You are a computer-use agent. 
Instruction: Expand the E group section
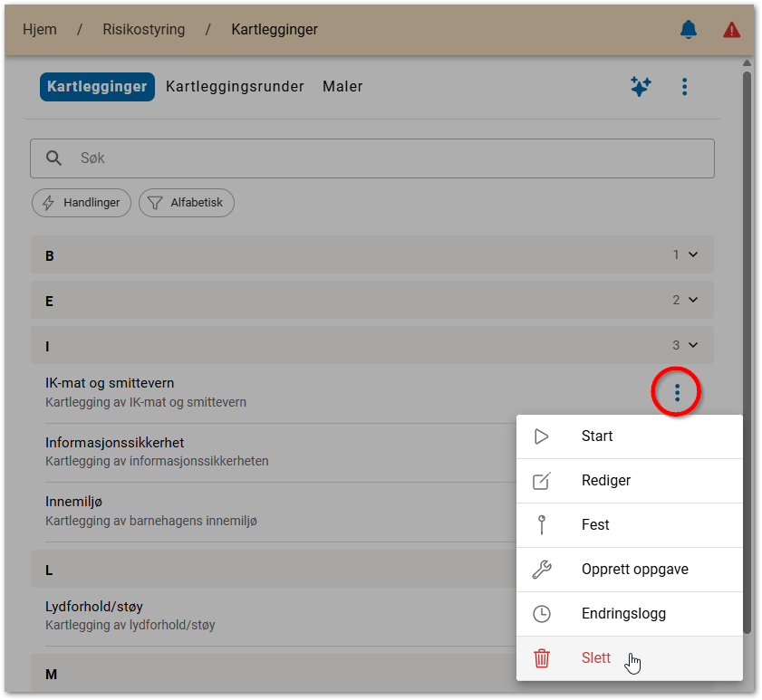click(371, 300)
